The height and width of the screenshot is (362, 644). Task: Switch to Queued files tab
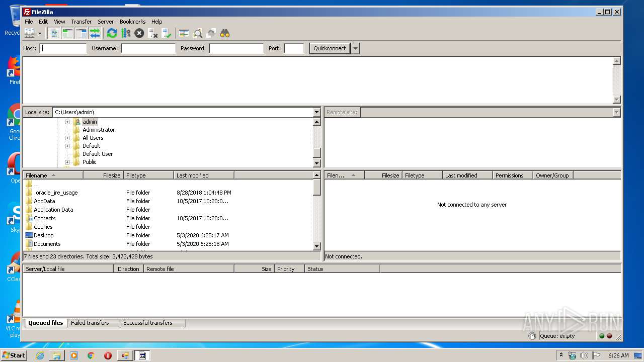[46, 323]
